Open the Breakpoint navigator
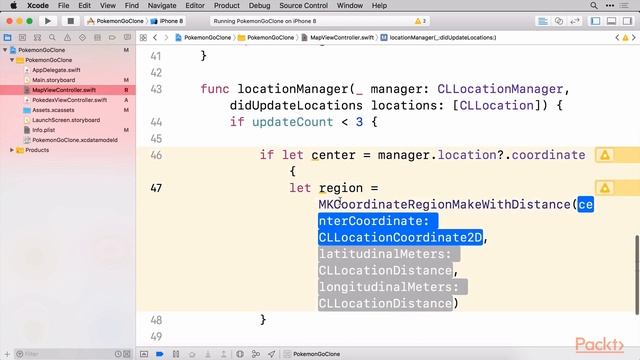Viewport: 640px width, 360px height. pos(112,38)
